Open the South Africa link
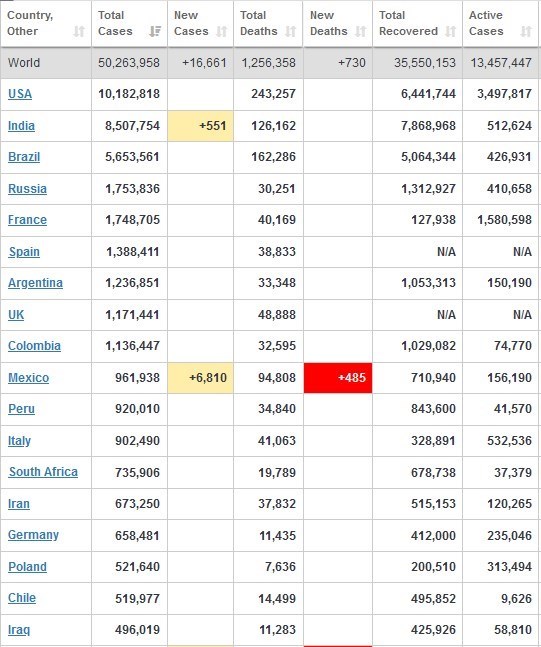 point(43,472)
